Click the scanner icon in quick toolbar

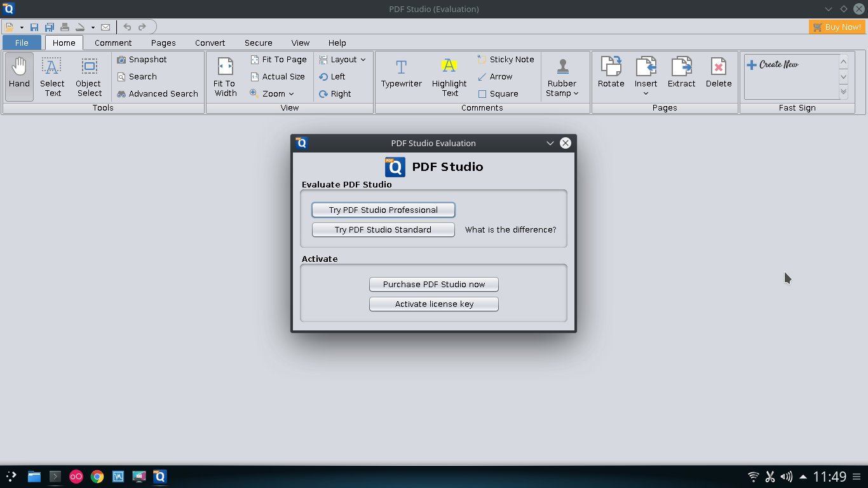pyautogui.click(x=80, y=27)
